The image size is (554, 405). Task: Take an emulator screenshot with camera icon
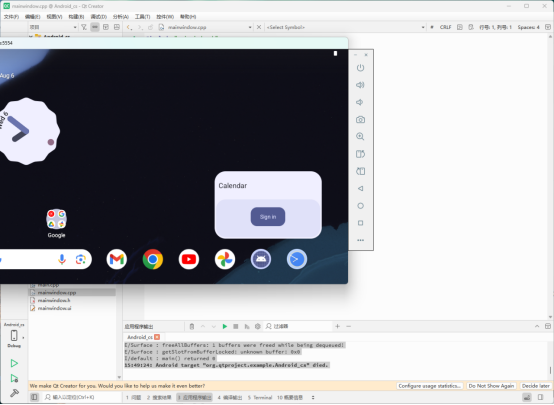[x=360, y=119]
